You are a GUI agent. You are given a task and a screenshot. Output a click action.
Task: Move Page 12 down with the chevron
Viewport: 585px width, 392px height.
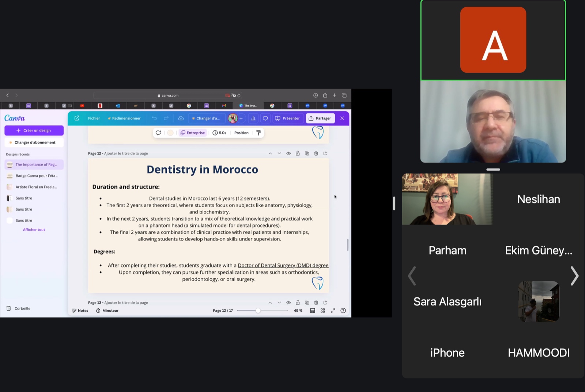coord(279,153)
